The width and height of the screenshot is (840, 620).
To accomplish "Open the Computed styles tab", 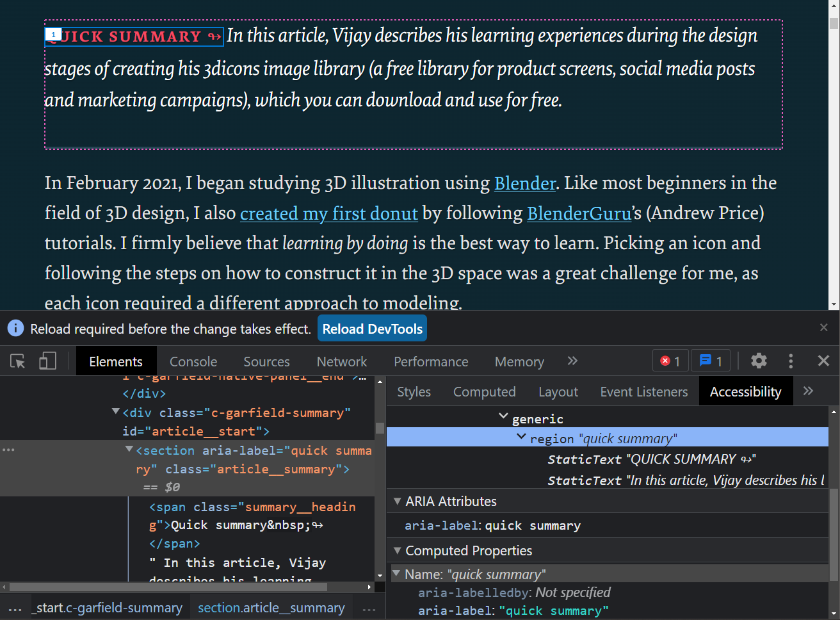I will (484, 391).
